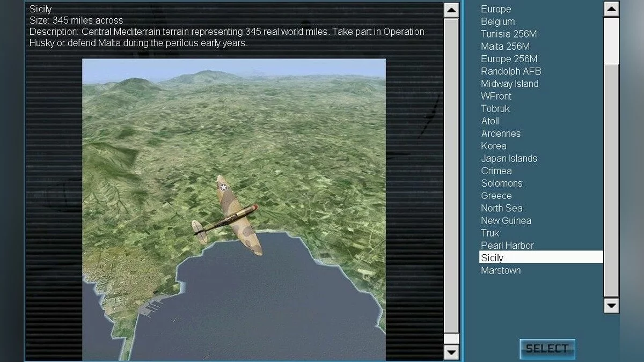644x362 pixels.
Task: Select Europe in the terrain list
Action: (x=496, y=9)
